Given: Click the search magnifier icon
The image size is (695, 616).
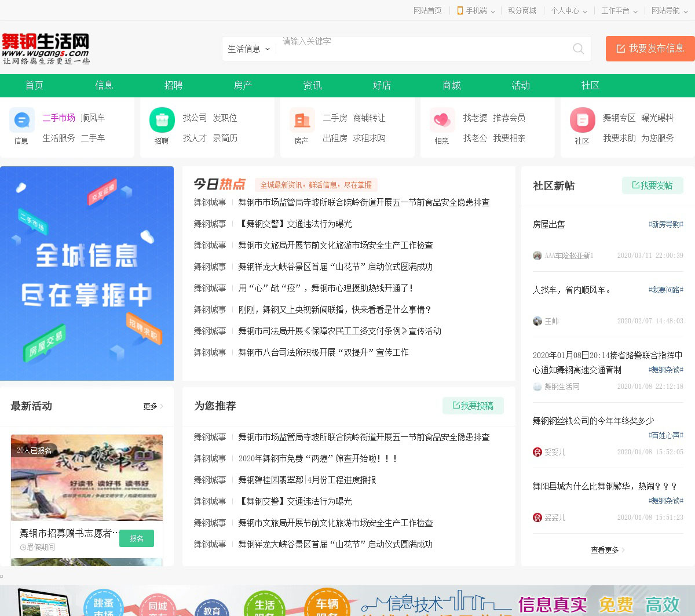Looking at the screenshot, I should point(578,49).
